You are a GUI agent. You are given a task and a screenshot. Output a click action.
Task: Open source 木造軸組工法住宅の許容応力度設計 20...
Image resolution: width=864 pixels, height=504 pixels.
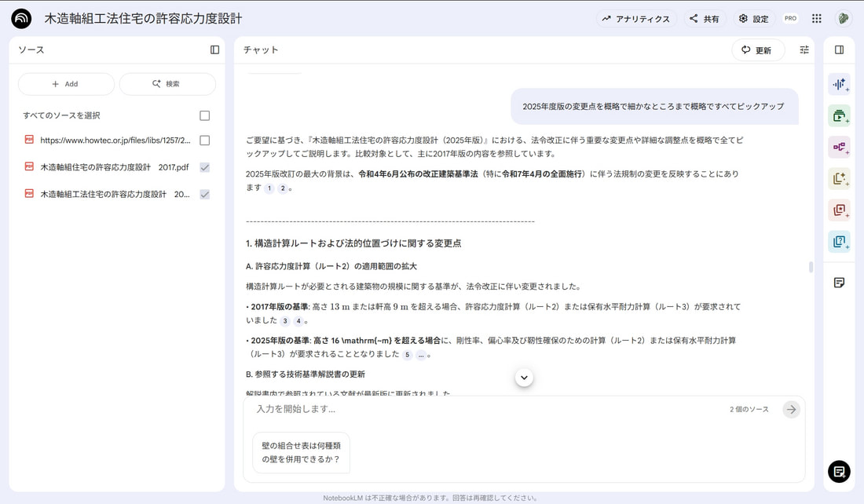tap(115, 195)
